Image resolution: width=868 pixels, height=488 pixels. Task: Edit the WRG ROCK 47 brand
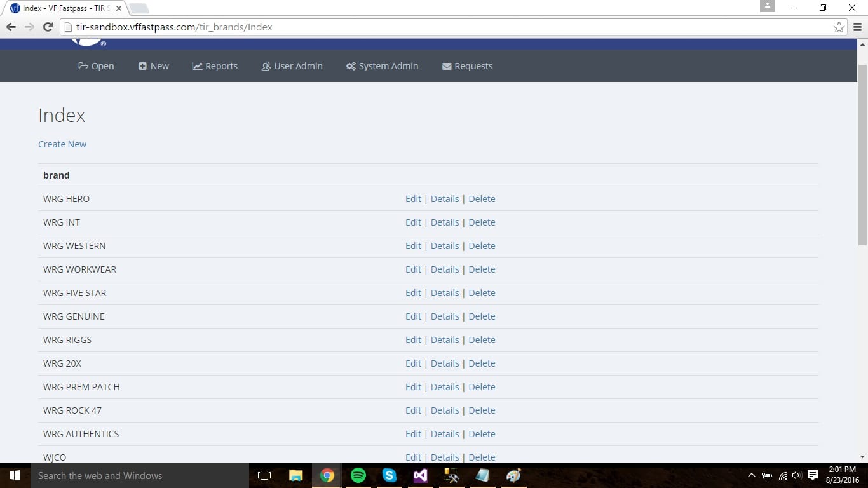pos(413,410)
